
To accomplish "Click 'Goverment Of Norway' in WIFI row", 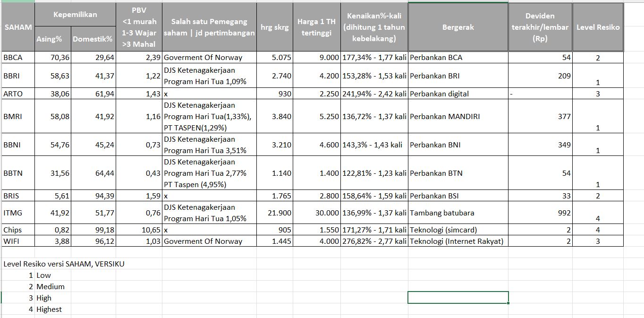I will (x=210, y=241).
